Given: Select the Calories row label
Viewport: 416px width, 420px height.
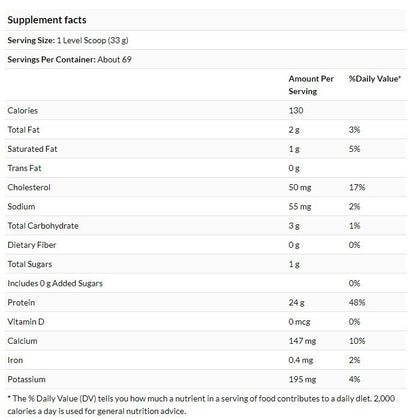Looking at the screenshot, I should pyautogui.click(x=23, y=111).
